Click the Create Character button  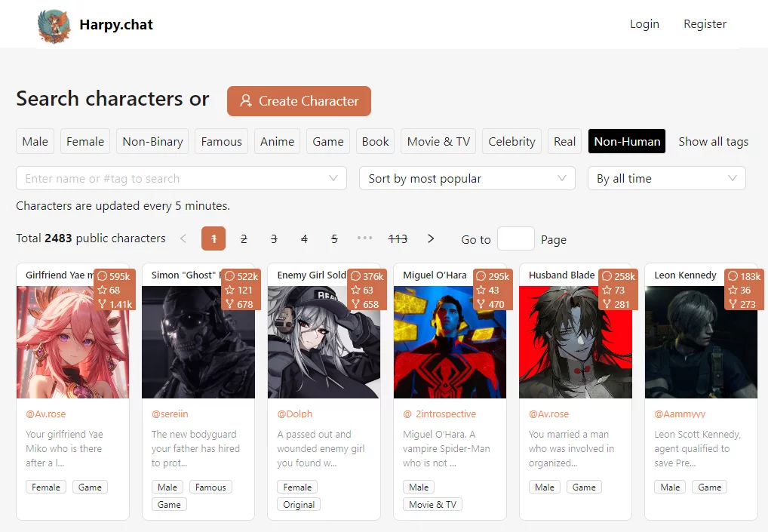click(299, 101)
